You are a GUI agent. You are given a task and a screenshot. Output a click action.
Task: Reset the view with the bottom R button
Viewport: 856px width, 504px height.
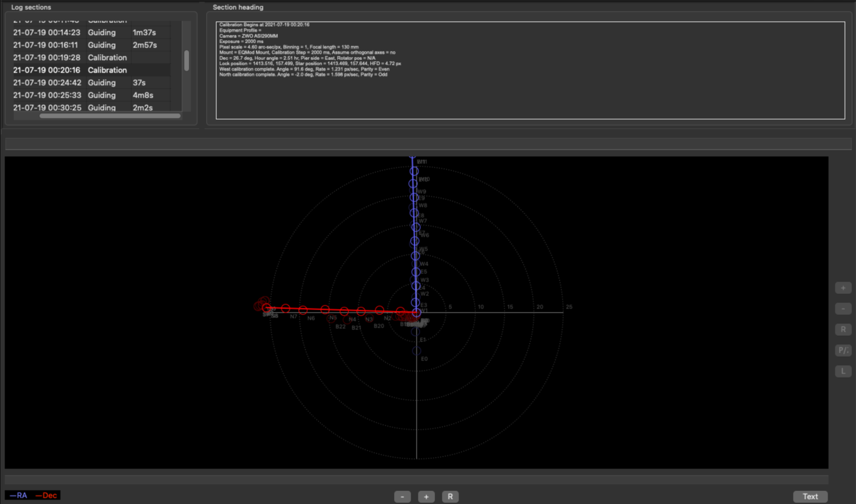click(450, 497)
